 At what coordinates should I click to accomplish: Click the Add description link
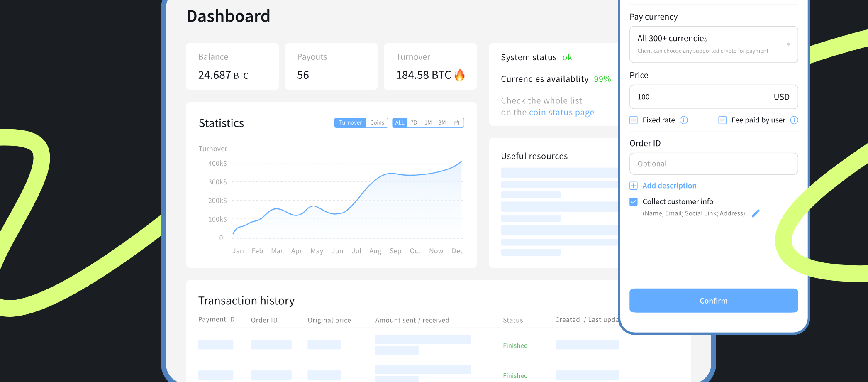pyautogui.click(x=669, y=186)
